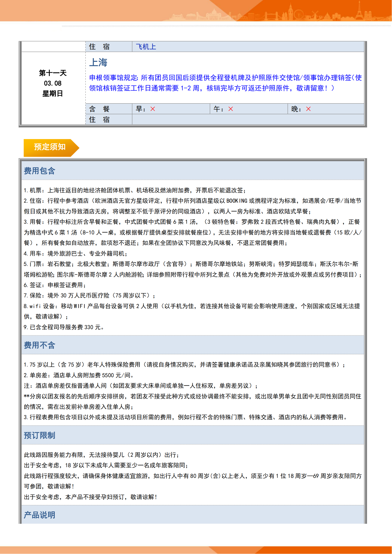The image size is (392, 554).
Task: Click the line about 孕妇预订 restriction
Action: coord(91,497)
